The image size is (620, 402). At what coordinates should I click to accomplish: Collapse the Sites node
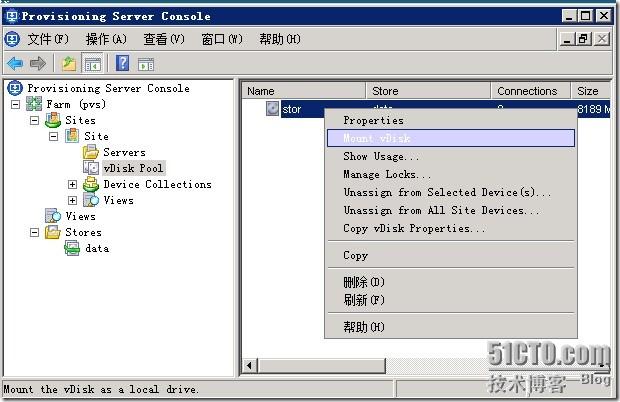point(34,120)
